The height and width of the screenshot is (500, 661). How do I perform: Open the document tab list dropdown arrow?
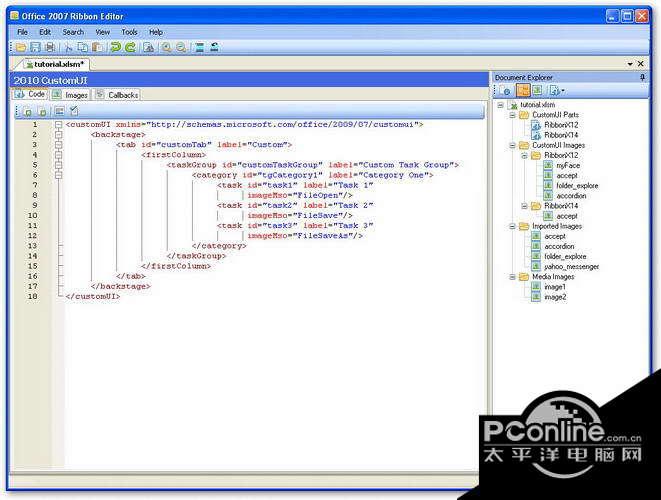click(x=630, y=64)
